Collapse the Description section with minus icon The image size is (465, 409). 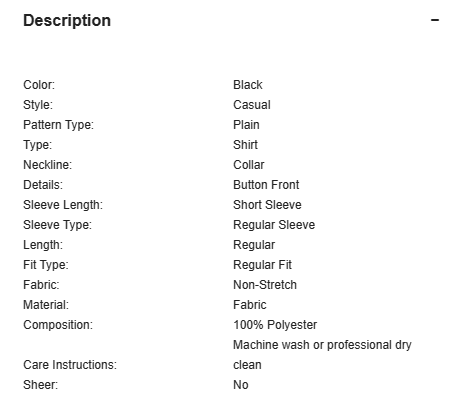tap(435, 20)
